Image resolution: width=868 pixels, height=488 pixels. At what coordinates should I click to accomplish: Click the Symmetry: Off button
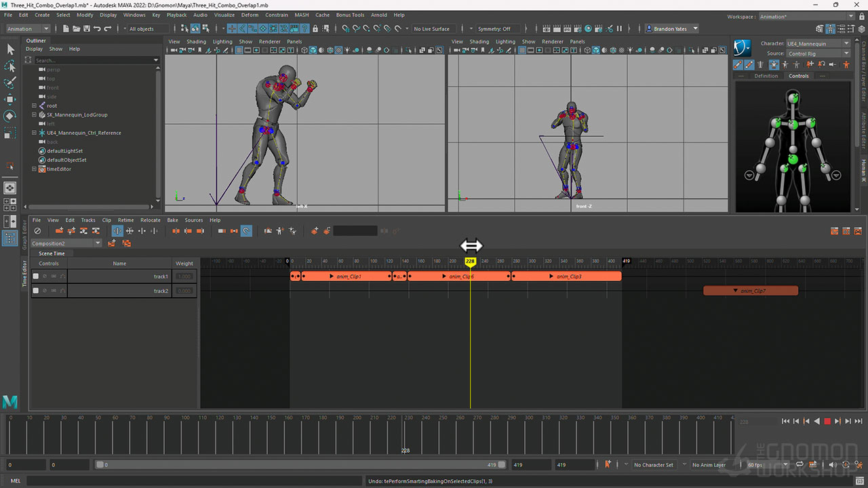[x=494, y=28]
